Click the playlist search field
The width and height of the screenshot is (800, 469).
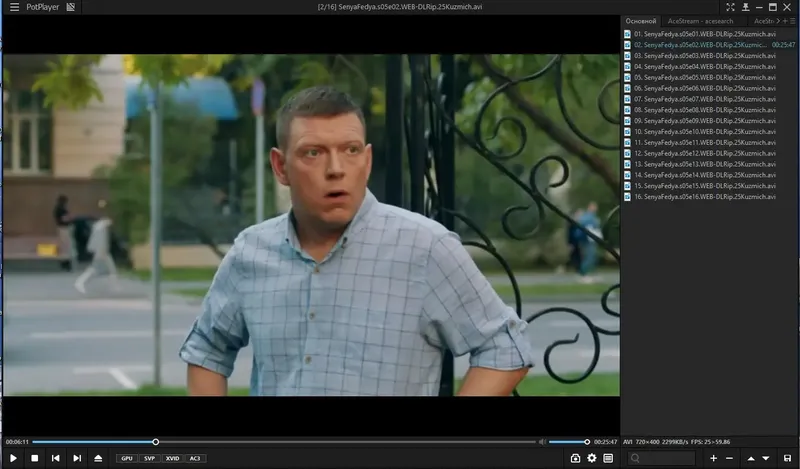click(x=661, y=458)
